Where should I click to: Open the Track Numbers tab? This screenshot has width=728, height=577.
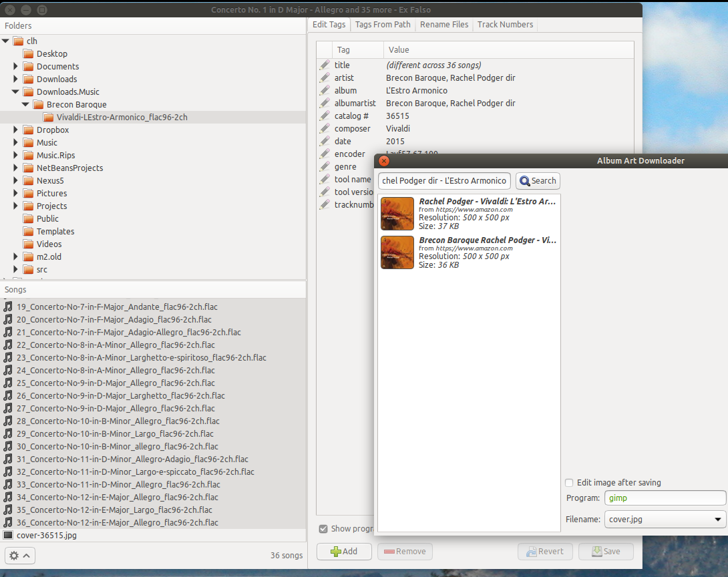(505, 25)
